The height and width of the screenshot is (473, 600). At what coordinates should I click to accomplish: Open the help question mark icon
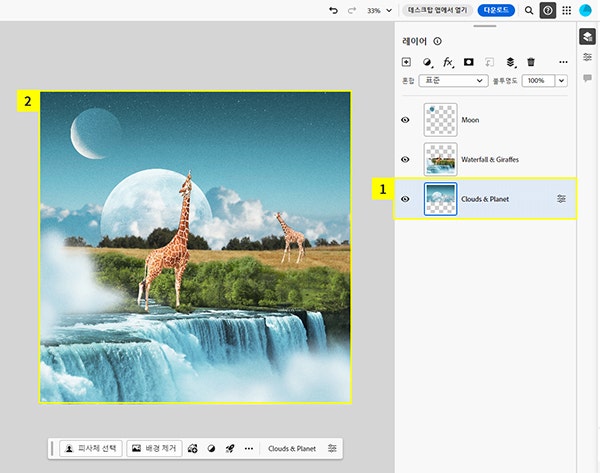click(x=548, y=10)
